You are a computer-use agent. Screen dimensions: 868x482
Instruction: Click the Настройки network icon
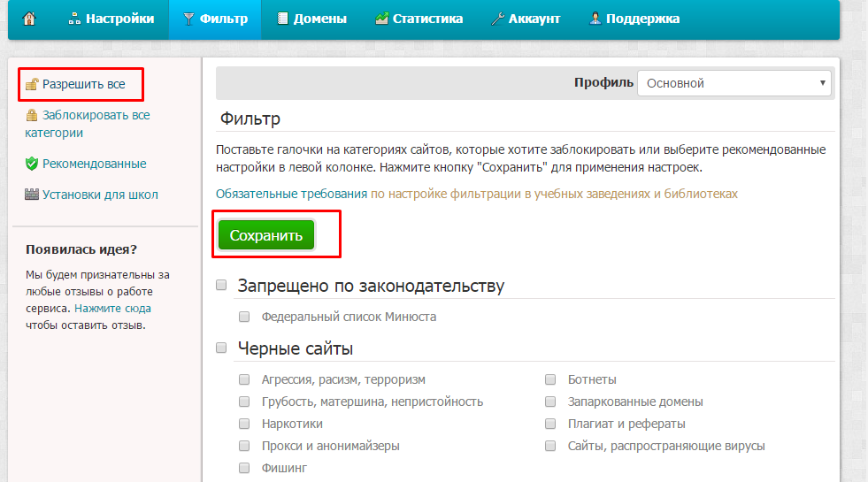click(74, 19)
